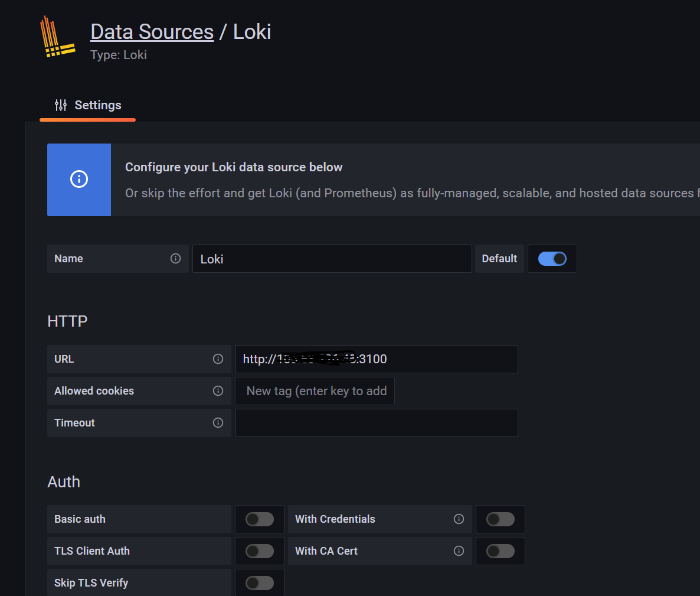Click the blue banner info icon
The height and width of the screenshot is (596, 700).
click(79, 180)
